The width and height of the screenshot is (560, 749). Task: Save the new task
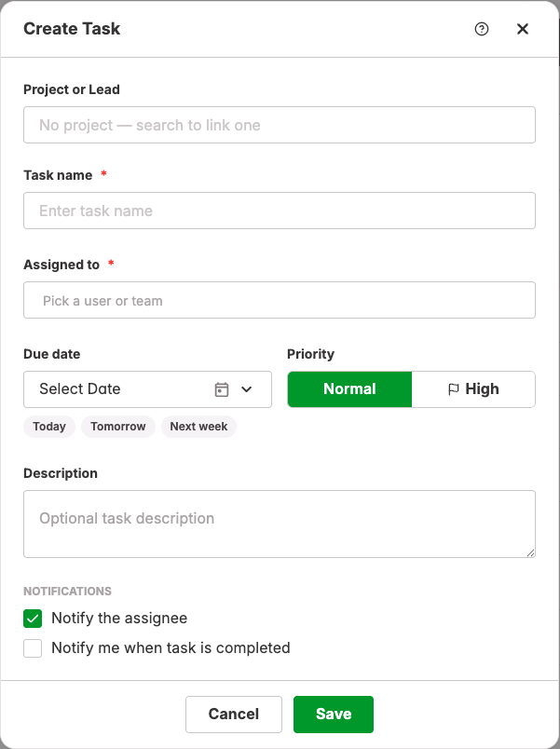click(x=334, y=715)
